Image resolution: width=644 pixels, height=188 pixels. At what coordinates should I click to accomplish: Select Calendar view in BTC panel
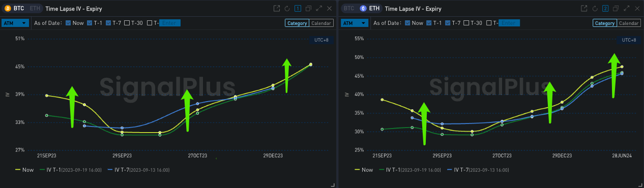click(x=321, y=23)
